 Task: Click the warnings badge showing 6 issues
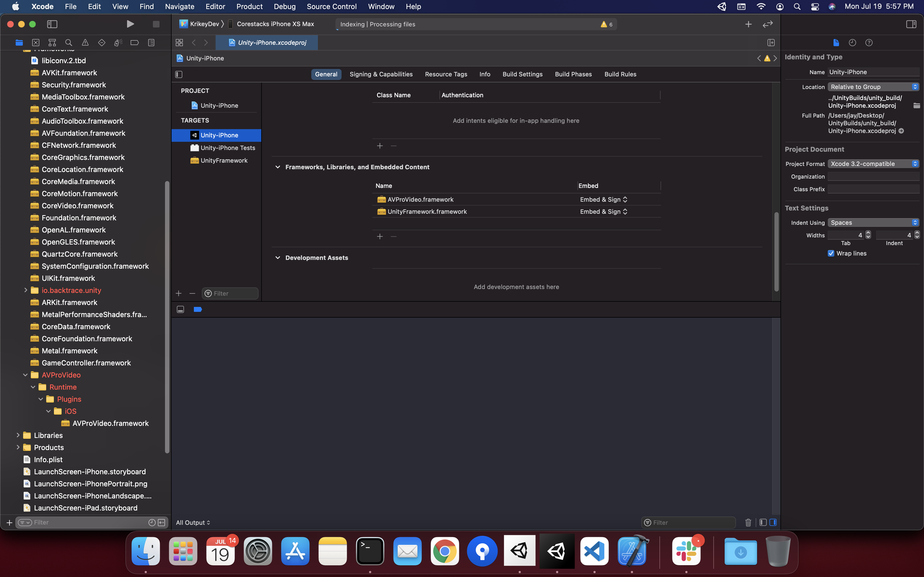[606, 24]
